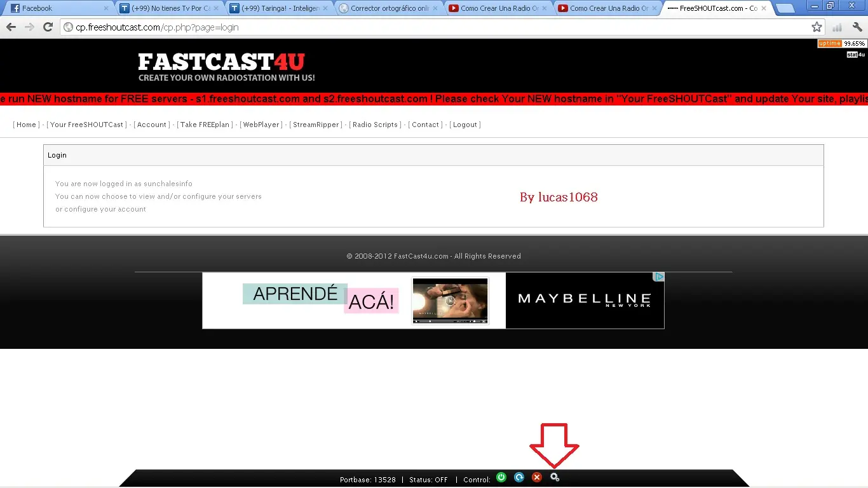
Task: Switch to the Corrector ortográfico tab
Action: 387,8
